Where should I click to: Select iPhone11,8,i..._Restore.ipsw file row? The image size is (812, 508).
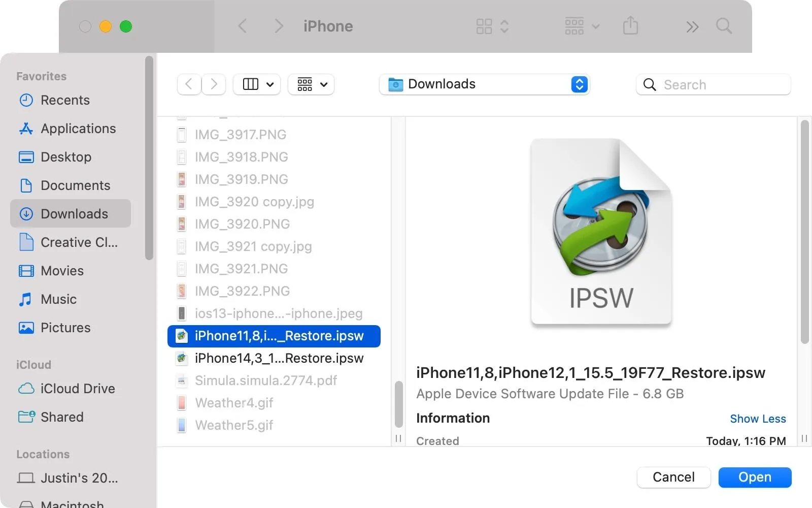coord(274,336)
